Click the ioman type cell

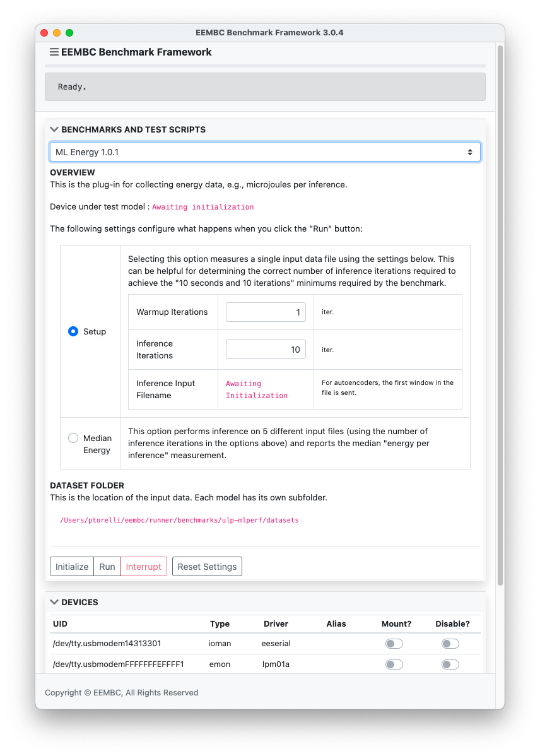[220, 644]
